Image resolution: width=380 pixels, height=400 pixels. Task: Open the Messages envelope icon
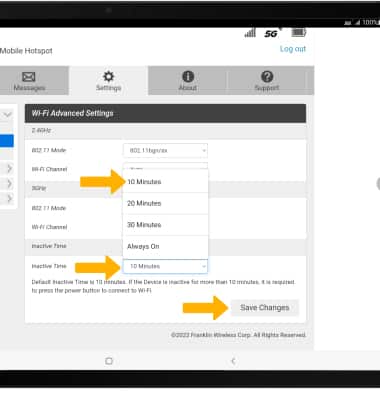point(29,77)
